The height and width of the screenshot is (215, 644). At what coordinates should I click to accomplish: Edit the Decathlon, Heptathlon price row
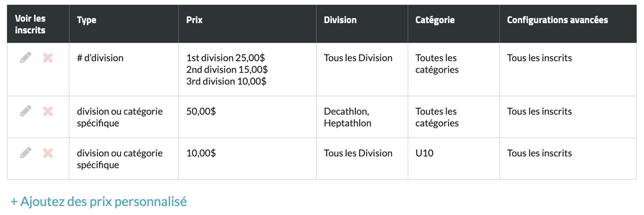tap(25, 111)
